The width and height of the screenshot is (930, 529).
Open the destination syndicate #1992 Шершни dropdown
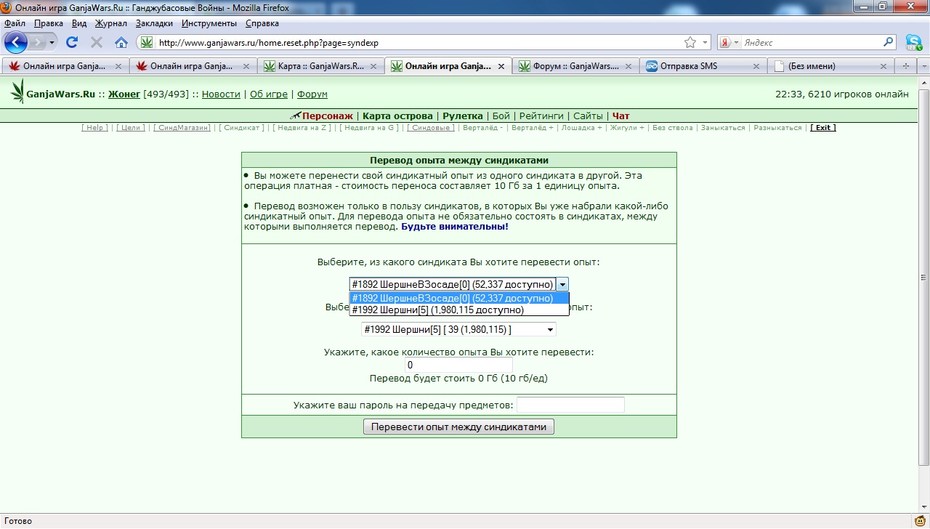pos(458,329)
